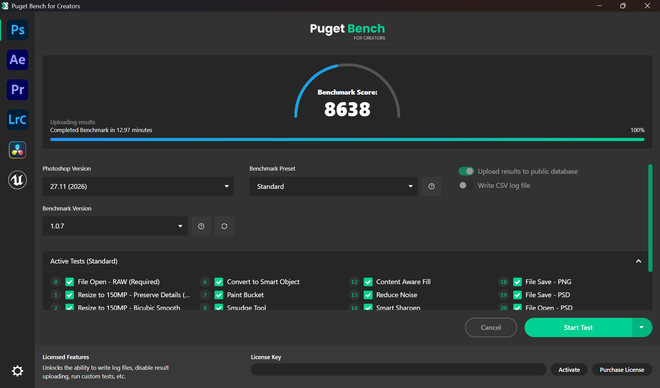Disable Upload results to public database
Viewport: 660px width, 388px height.
pyautogui.click(x=466, y=171)
